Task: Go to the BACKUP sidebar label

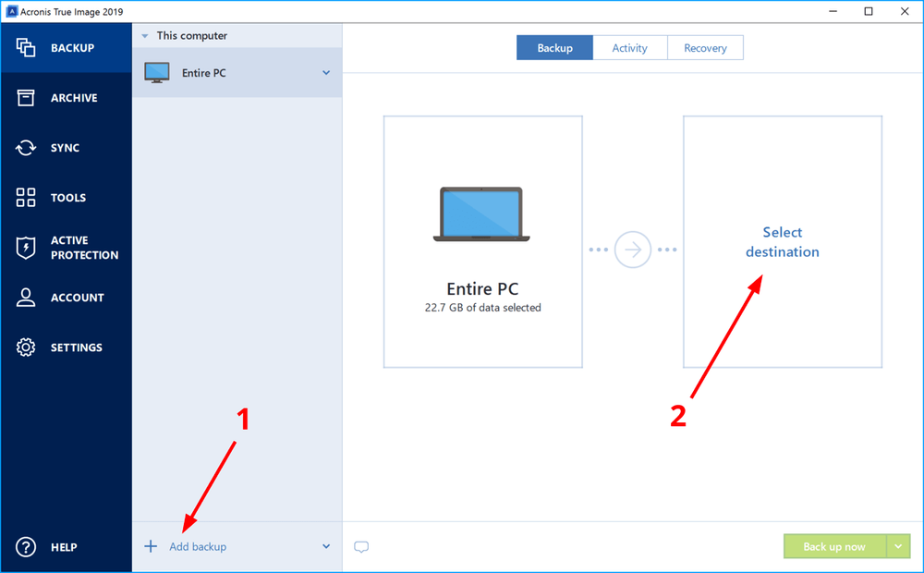Action: (72, 48)
